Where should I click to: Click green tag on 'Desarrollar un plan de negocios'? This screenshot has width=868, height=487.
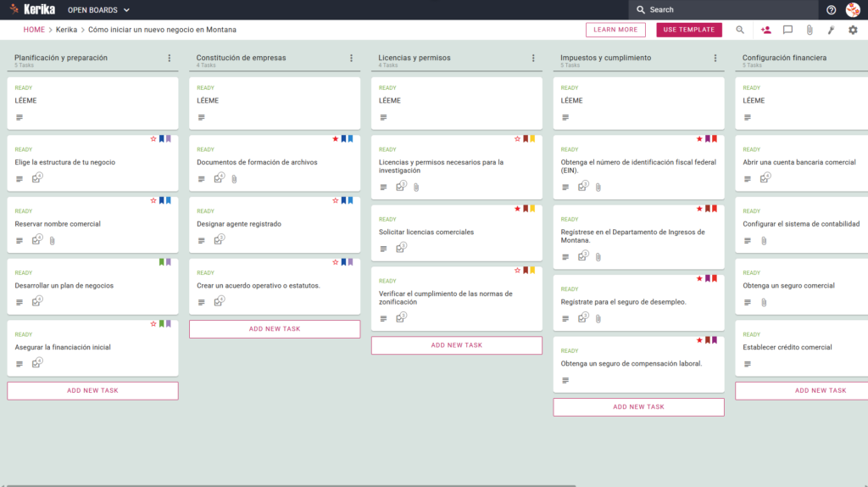pyautogui.click(x=162, y=262)
